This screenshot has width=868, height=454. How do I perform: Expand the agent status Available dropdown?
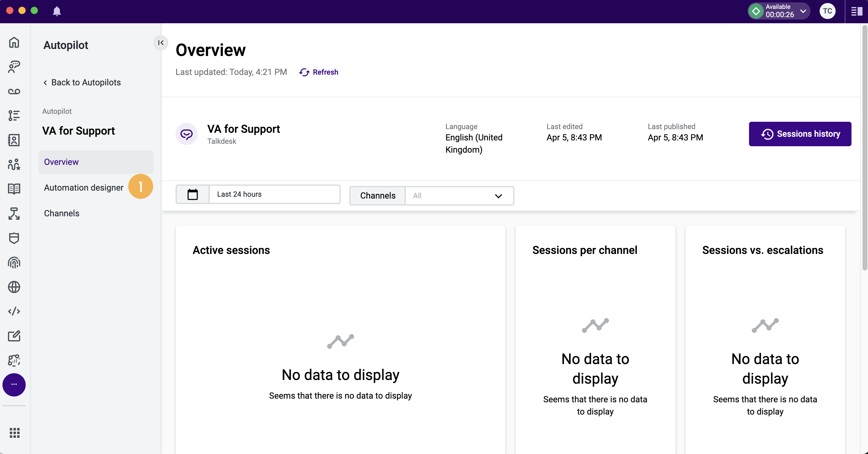[x=804, y=11]
